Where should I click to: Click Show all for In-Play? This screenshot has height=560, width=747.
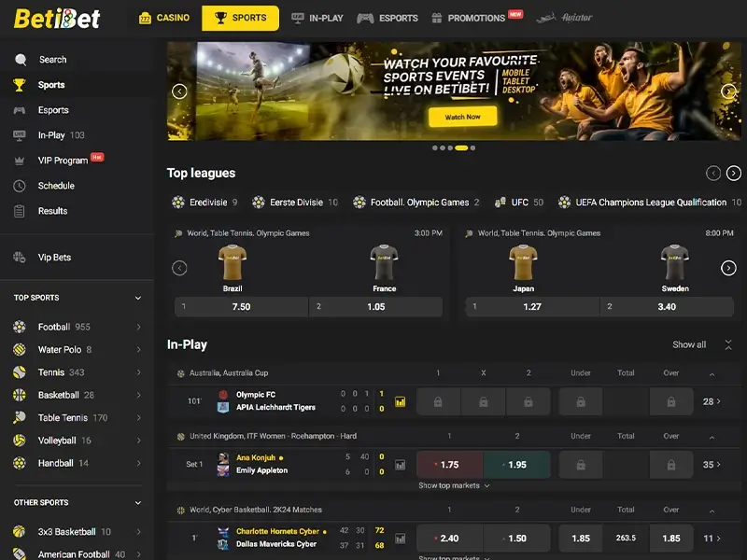[689, 344]
